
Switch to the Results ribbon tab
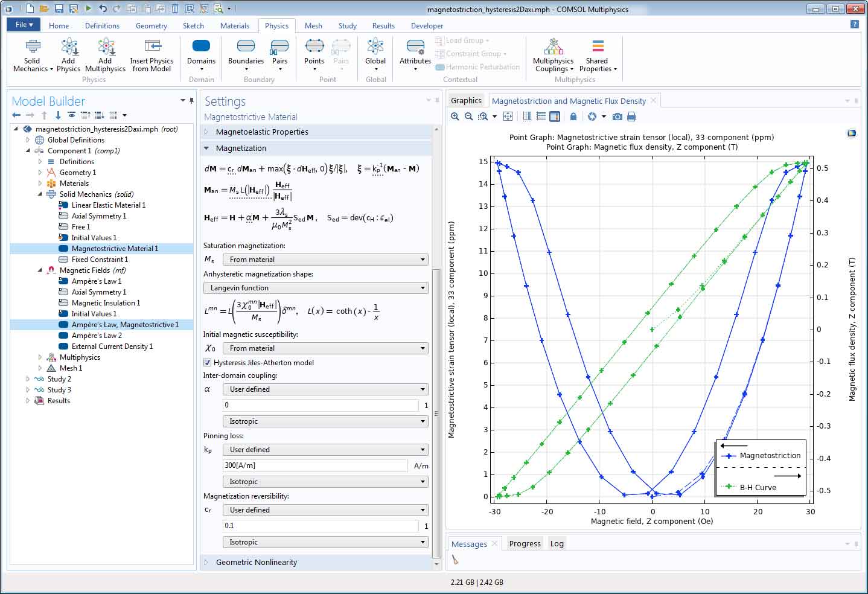(383, 26)
